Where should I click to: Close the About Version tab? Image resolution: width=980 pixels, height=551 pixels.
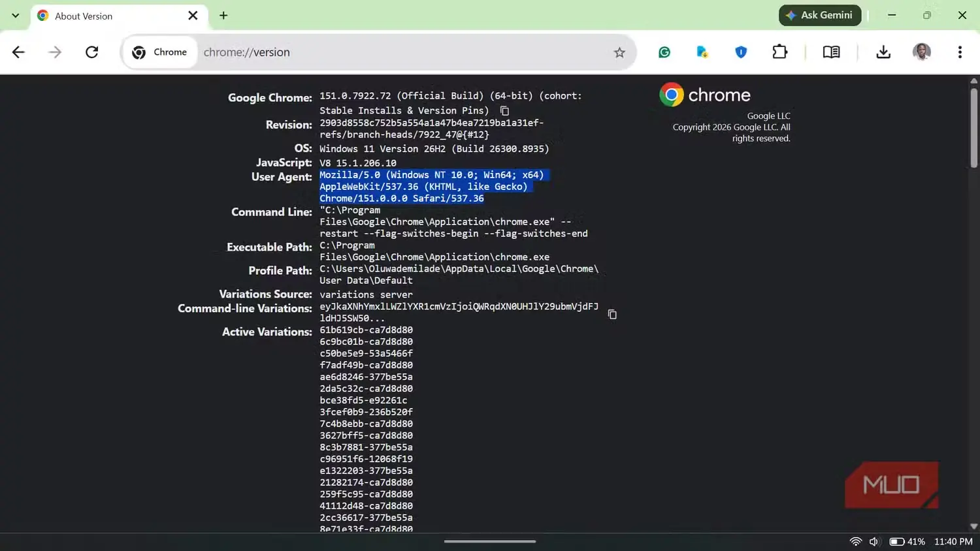point(193,15)
